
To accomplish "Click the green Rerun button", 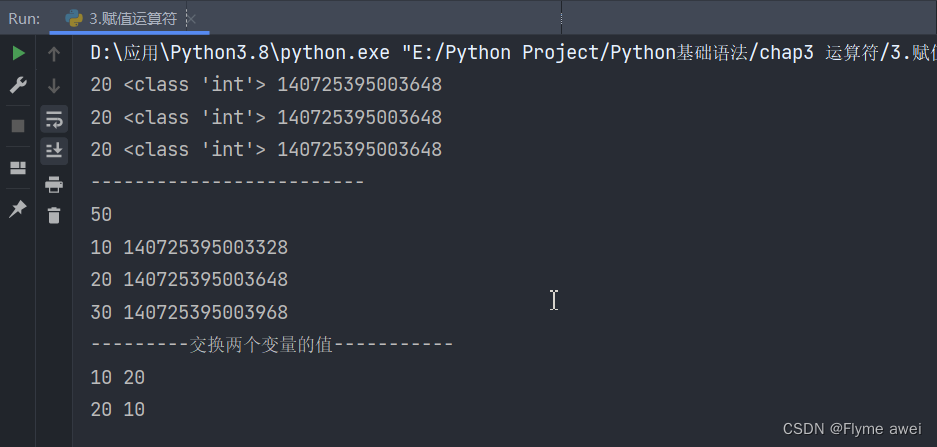I will pos(18,53).
